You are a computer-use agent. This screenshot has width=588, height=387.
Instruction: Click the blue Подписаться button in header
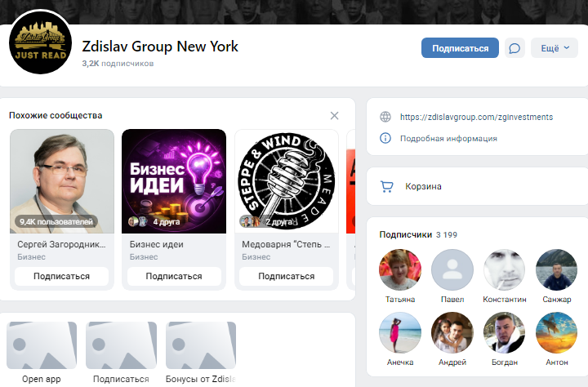[x=460, y=48]
